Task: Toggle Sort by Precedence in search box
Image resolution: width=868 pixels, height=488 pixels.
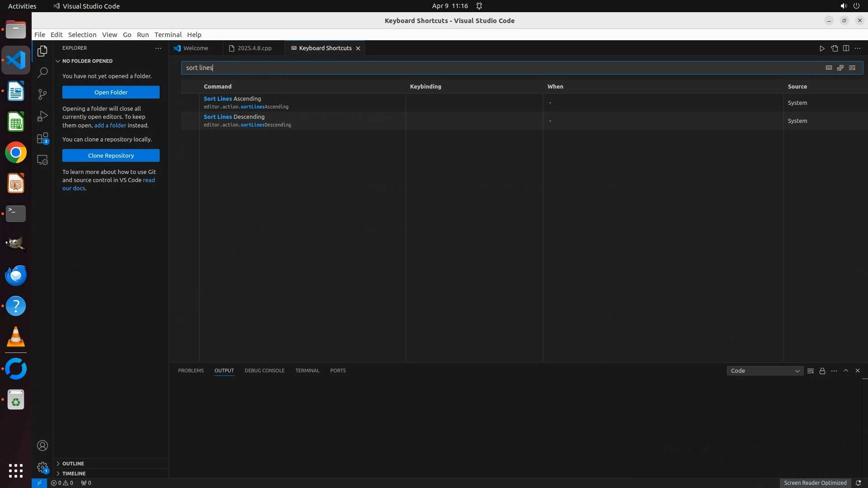Action: [x=840, y=68]
